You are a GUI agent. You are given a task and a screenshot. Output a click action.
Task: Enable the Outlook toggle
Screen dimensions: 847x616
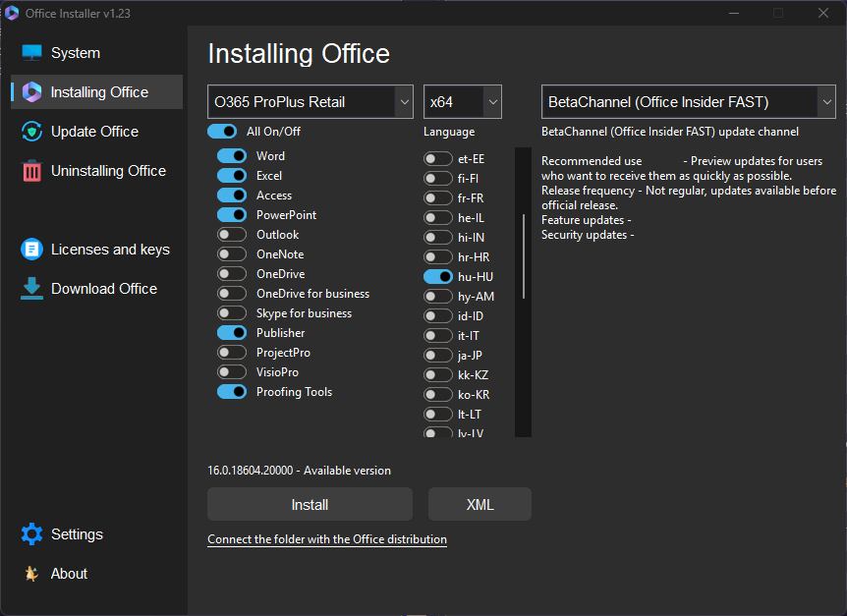tap(232, 234)
